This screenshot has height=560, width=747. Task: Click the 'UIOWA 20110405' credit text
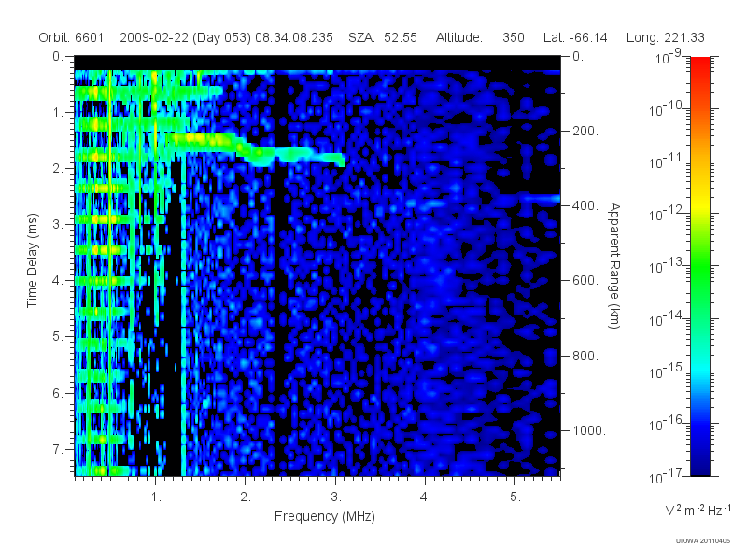[703, 540]
